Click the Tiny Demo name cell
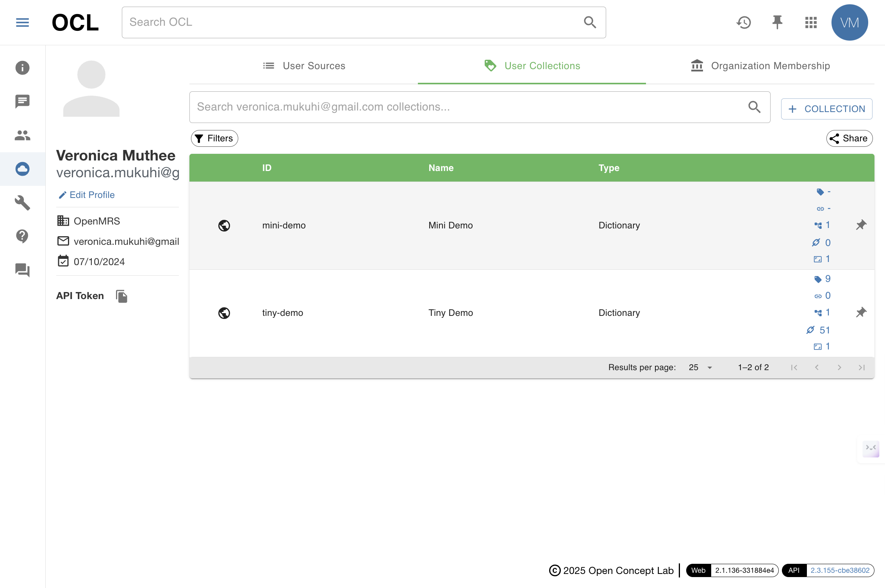The image size is (885, 588). (x=451, y=313)
